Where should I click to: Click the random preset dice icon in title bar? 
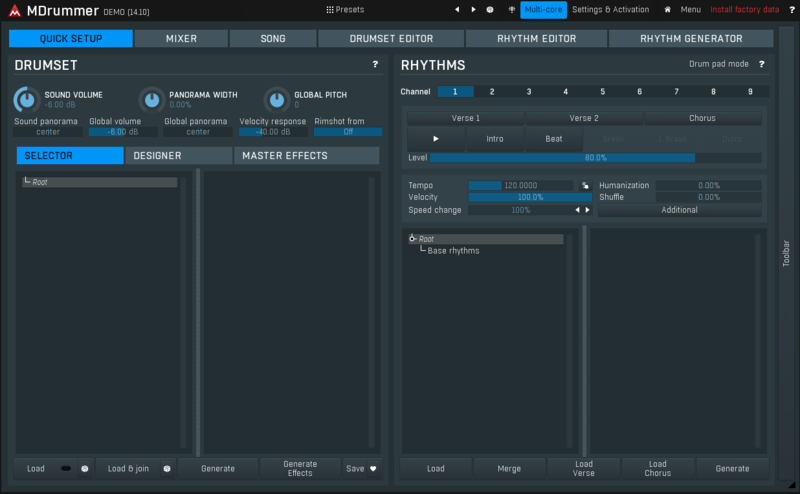tap(490, 9)
